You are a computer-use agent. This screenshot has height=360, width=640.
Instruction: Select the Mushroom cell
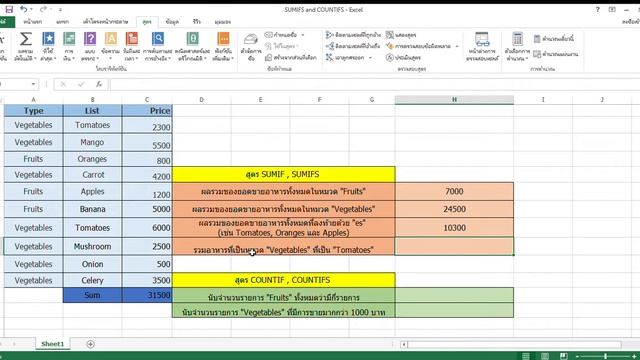(92, 247)
